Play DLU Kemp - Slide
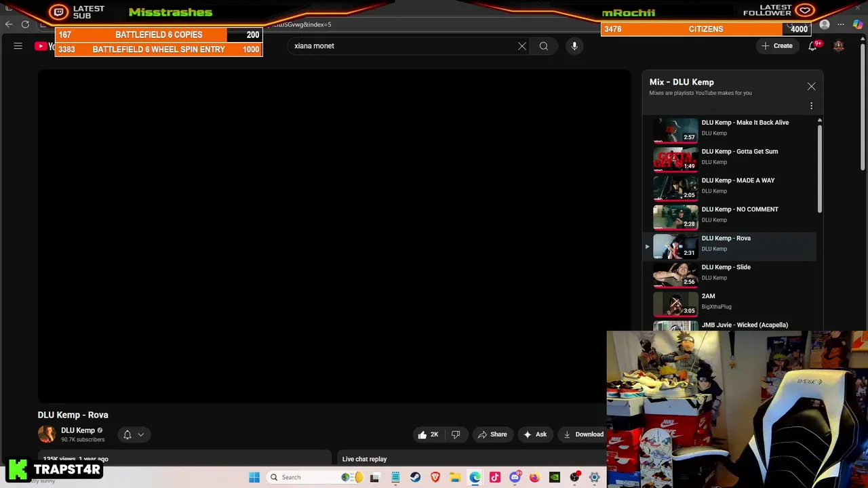Viewport: 868px width, 488px height. point(726,267)
